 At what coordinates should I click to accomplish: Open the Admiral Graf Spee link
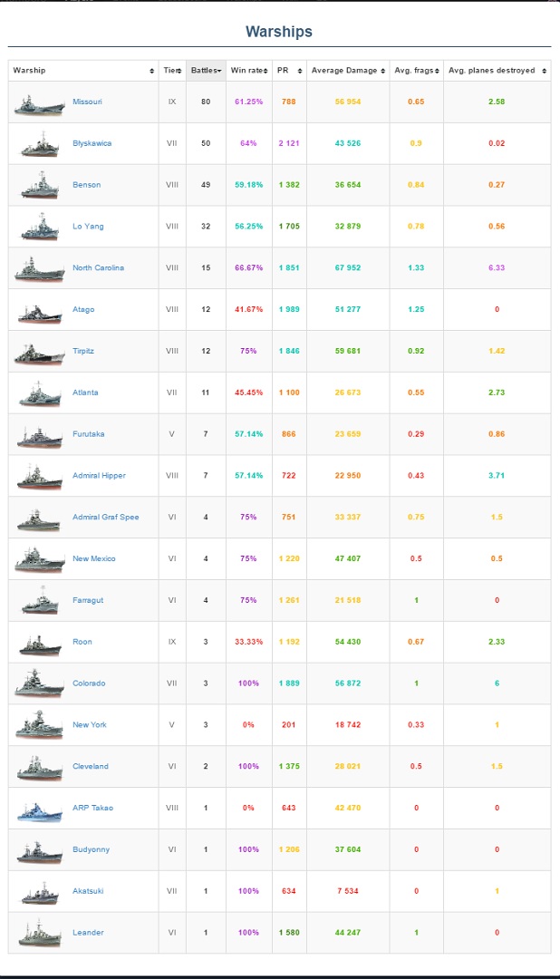click(x=105, y=517)
